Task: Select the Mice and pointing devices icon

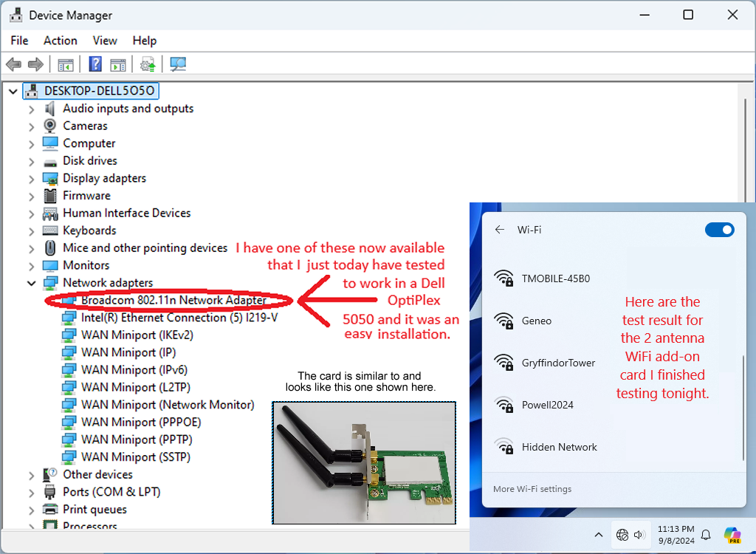Action: pyautogui.click(x=50, y=248)
